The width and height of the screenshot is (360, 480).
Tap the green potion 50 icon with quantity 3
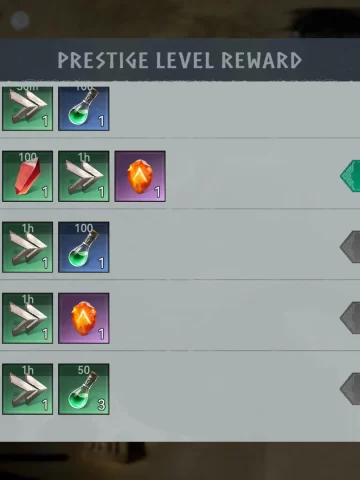point(84,389)
